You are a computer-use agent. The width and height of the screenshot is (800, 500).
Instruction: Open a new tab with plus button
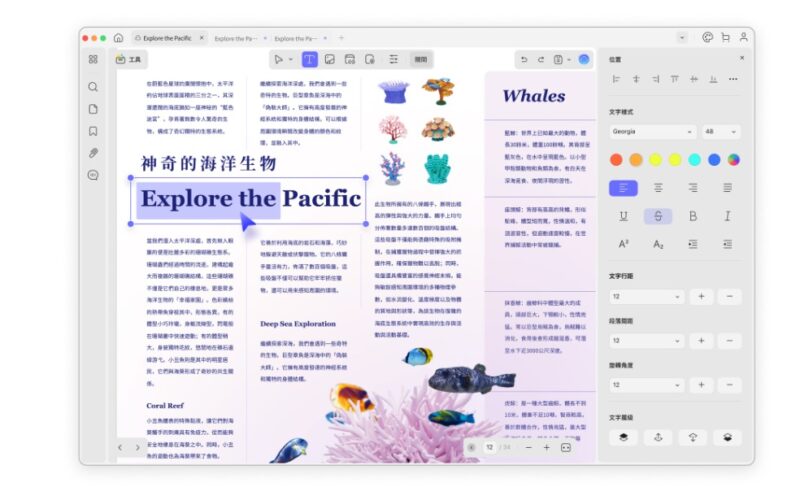pyautogui.click(x=343, y=38)
